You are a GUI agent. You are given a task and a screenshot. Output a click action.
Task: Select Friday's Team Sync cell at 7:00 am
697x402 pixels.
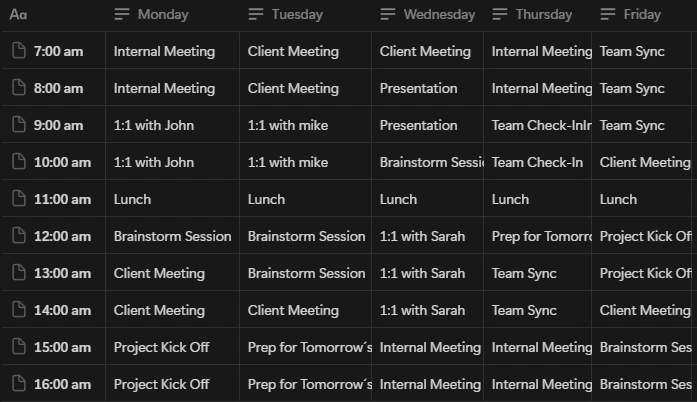[x=642, y=51]
